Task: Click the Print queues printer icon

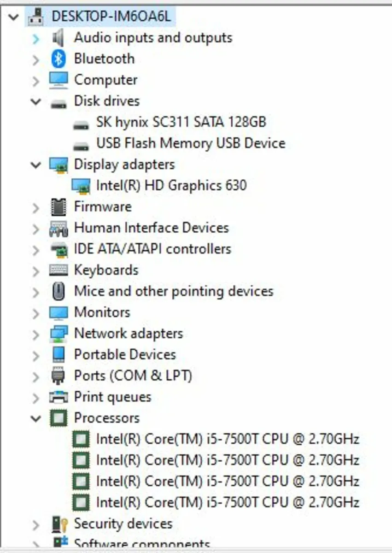Action: (59, 396)
